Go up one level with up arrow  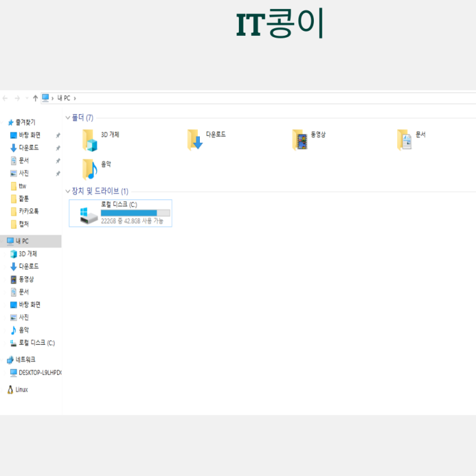point(35,98)
